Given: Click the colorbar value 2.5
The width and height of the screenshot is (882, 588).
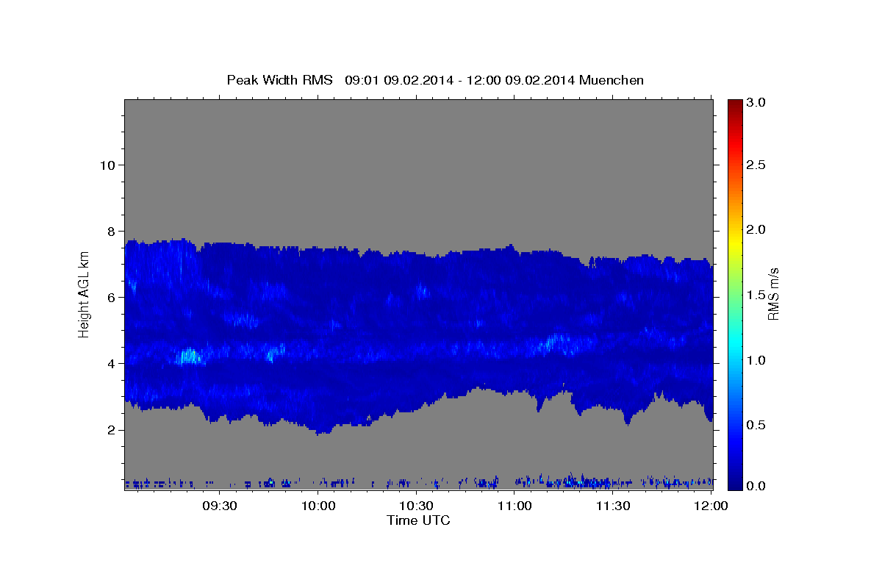Looking at the screenshot, I should 756,165.
